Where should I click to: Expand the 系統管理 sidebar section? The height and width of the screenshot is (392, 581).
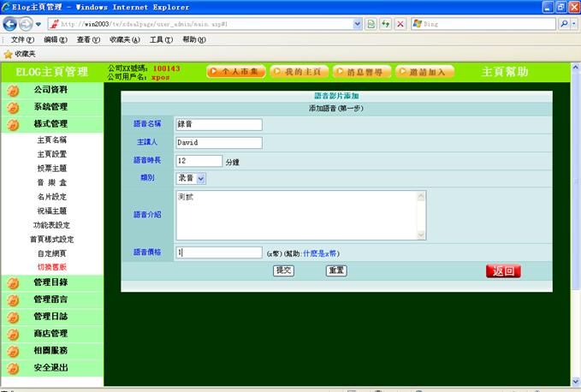[50, 107]
